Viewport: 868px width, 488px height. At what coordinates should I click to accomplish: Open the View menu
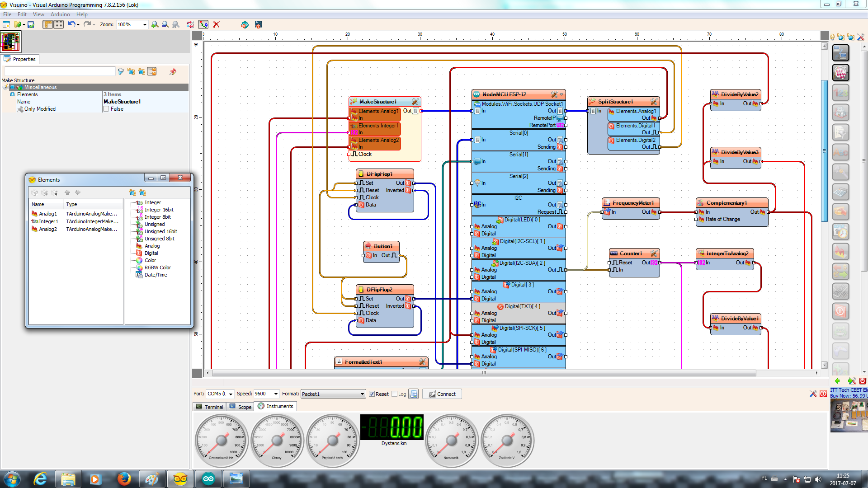38,14
